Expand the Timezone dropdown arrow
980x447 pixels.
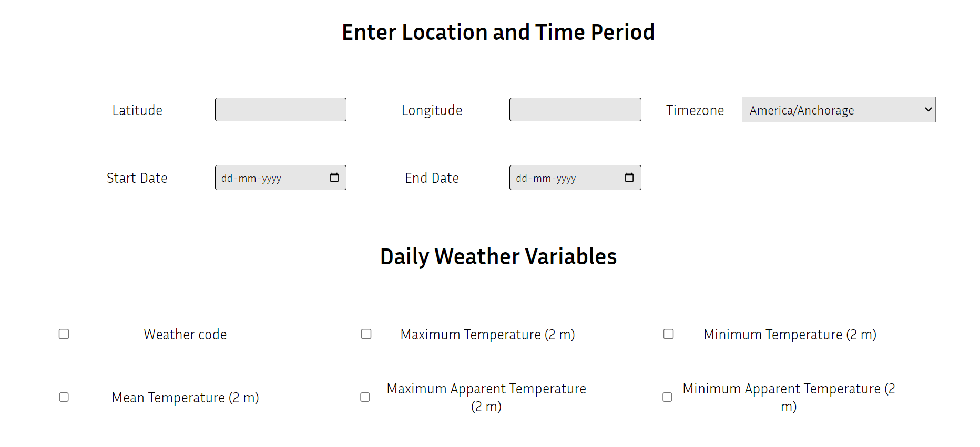point(928,109)
